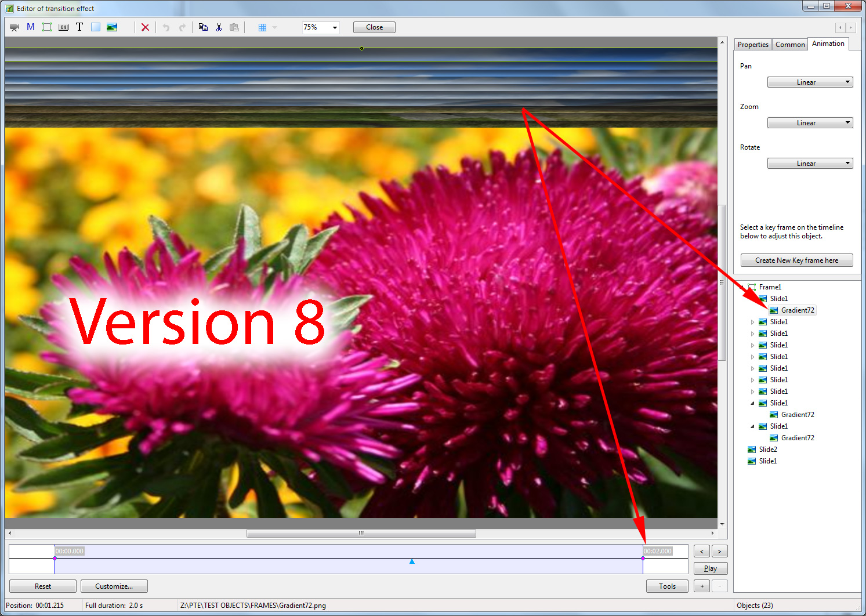
Task: Switch to the Common tab
Action: (790, 45)
